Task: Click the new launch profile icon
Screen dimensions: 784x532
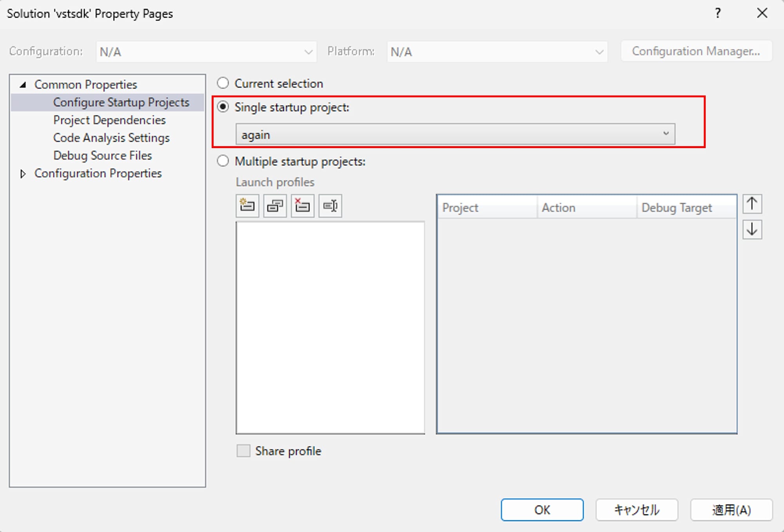Action: (247, 206)
